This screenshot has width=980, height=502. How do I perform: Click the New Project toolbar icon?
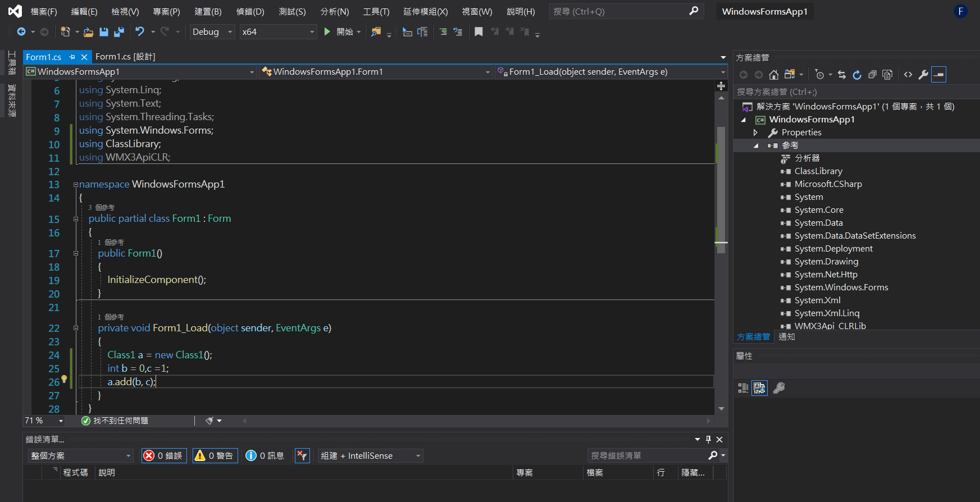click(x=66, y=32)
